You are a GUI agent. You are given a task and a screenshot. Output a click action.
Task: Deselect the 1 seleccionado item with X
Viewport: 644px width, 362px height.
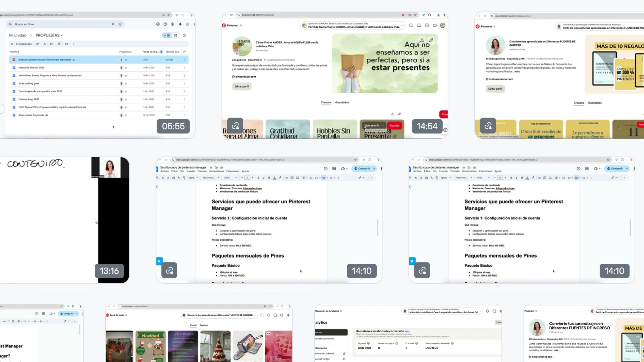point(12,44)
